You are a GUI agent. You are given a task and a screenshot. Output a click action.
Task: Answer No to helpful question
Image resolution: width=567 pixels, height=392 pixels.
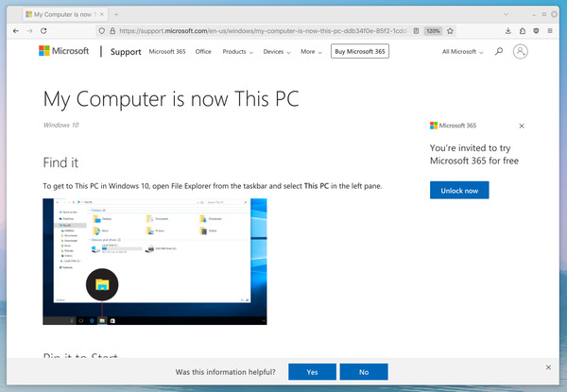pos(364,372)
